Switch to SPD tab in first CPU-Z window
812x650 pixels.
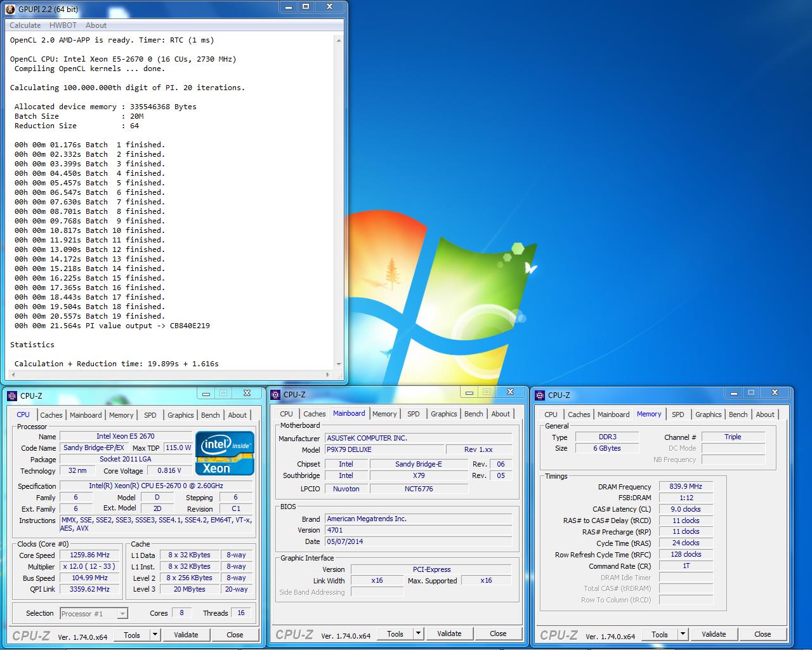coord(150,415)
